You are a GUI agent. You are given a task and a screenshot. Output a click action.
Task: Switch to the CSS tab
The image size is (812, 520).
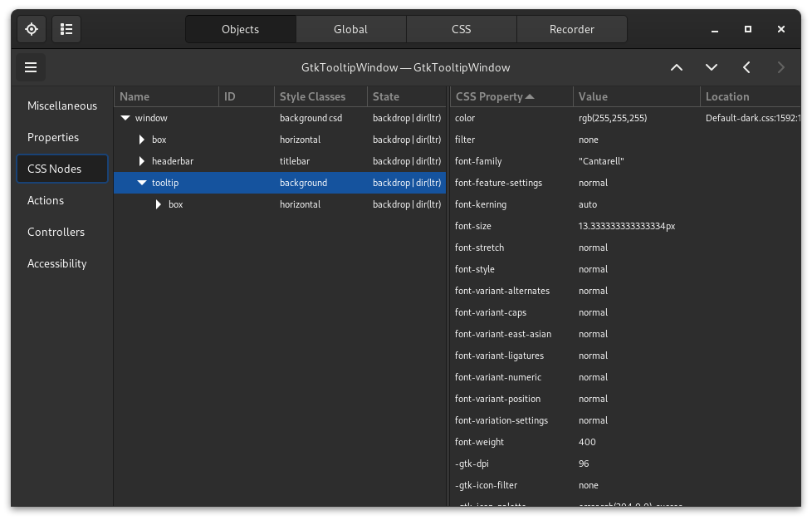tap(461, 30)
